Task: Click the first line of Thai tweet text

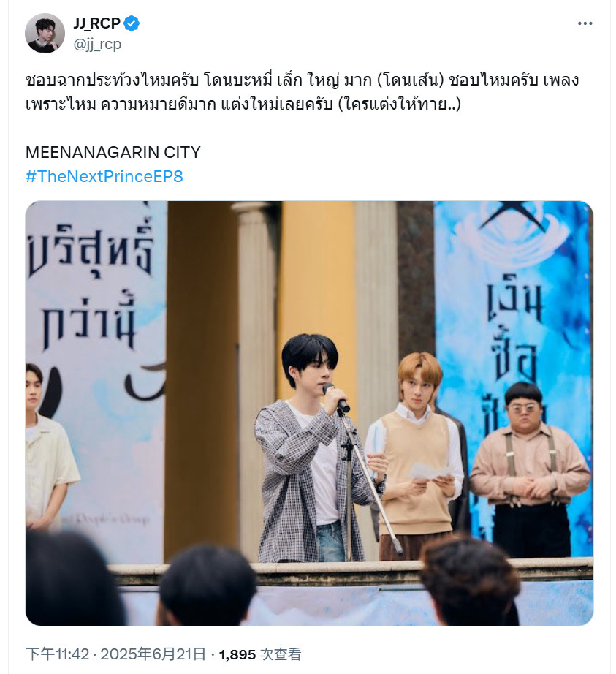Action: point(302,80)
